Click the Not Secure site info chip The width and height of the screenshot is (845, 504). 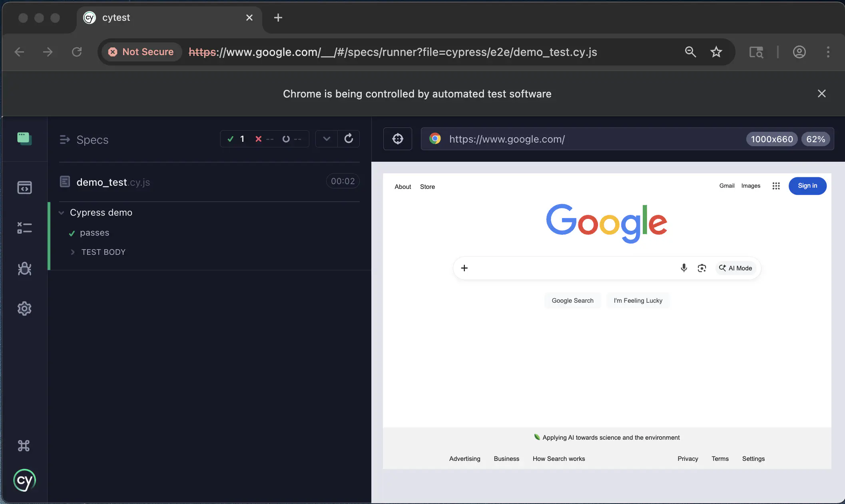click(x=141, y=52)
